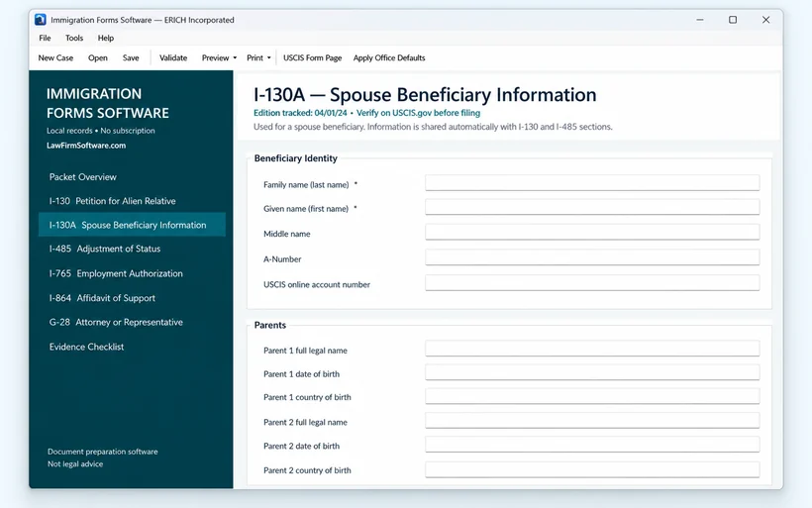Click the Parent 2 full legal name field
The image size is (812, 508).
point(592,421)
